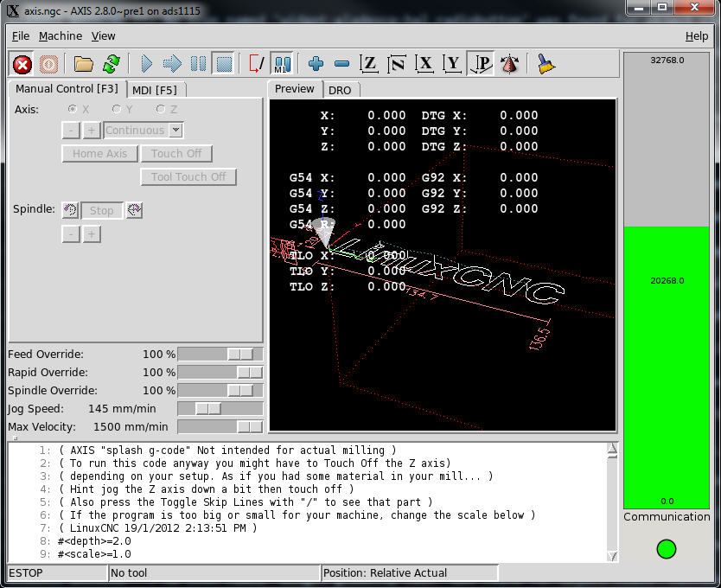Adjust the Max Velocity slider
Image resolution: width=721 pixels, height=588 pixels.
[x=220, y=427]
